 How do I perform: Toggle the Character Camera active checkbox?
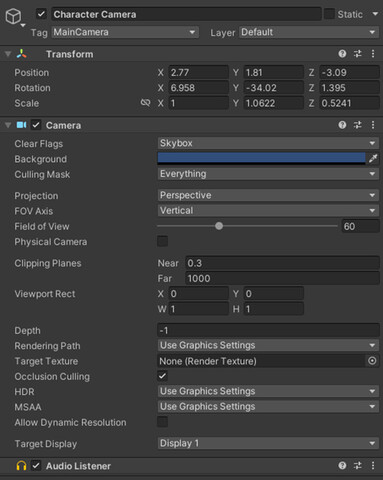41,14
